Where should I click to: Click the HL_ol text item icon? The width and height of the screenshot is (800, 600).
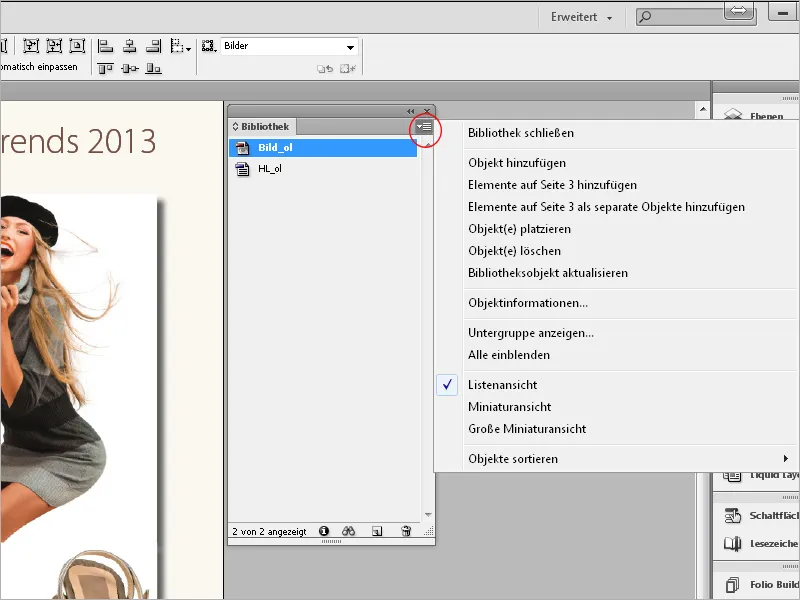click(242, 169)
